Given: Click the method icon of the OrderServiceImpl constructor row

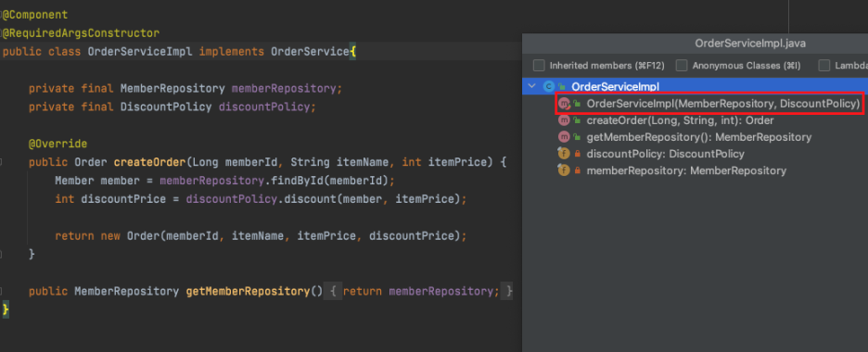Looking at the screenshot, I should pyautogui.click(x=564, y=104).
